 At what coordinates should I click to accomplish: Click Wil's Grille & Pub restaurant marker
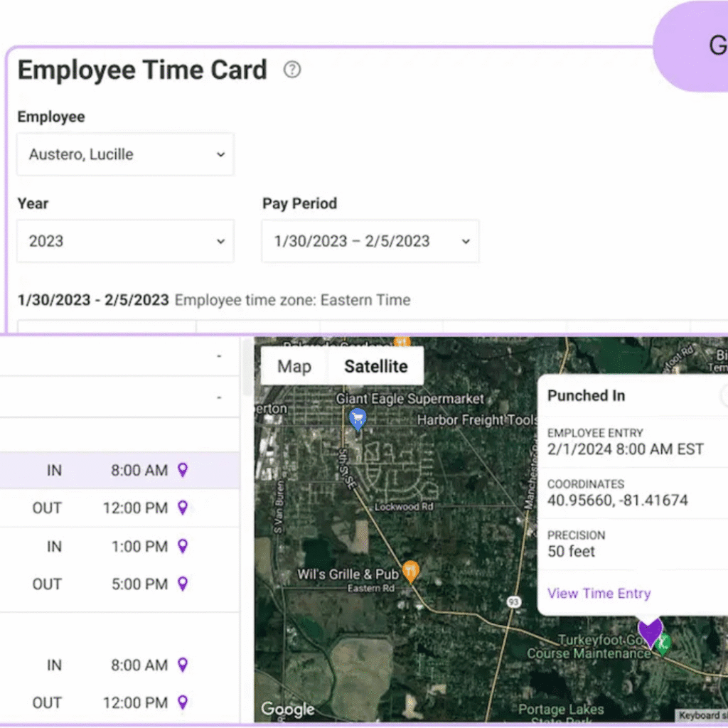[410, 571]
